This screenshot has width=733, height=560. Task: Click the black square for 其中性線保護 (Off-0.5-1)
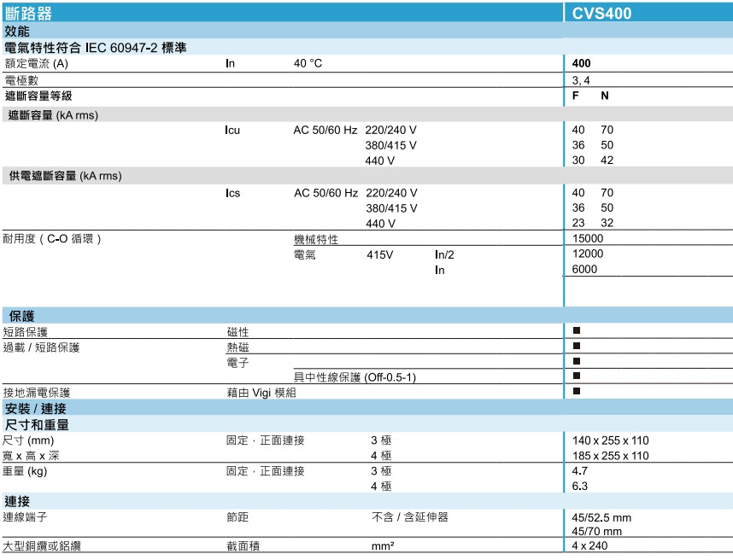tap(577, 376)
